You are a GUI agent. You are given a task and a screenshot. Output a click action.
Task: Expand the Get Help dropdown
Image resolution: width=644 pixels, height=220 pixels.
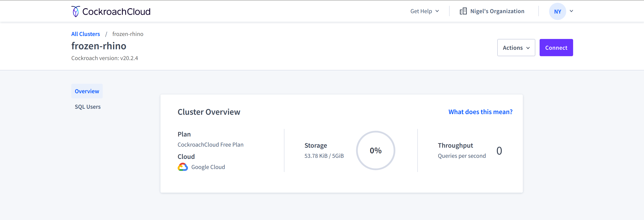[424, 11]
